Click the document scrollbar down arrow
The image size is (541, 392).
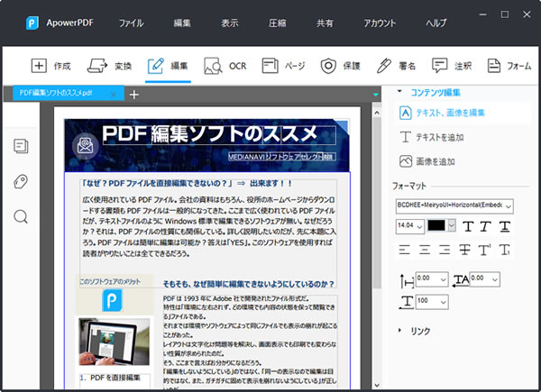[377, 385]
